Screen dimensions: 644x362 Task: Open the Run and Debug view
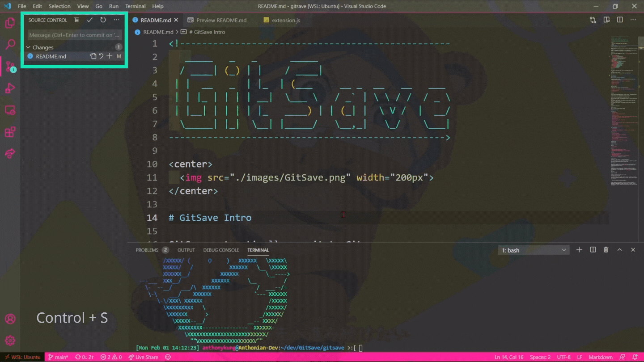10,88
